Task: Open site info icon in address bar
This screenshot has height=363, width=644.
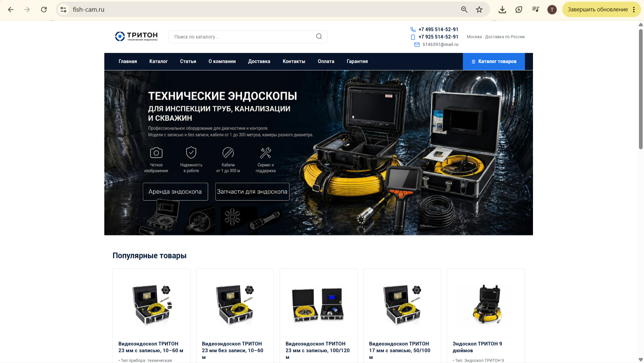Action: click(63, 9)
